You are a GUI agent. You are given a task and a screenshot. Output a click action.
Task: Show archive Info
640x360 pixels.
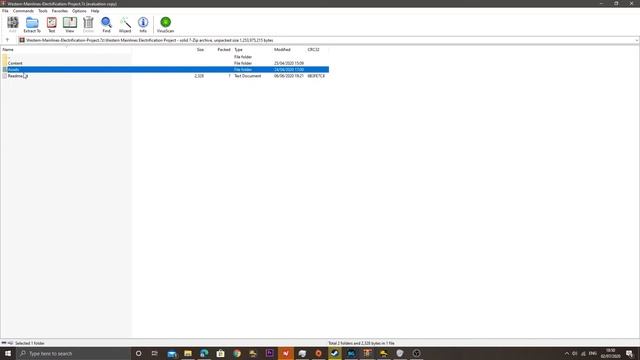pyautogui.click(x=143, y=24)
